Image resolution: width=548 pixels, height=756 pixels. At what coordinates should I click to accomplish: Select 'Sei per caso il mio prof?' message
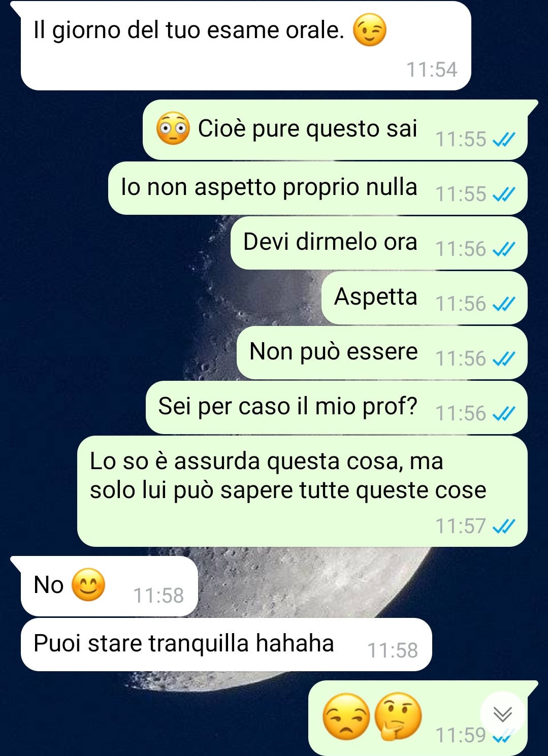tap(337, 408)
